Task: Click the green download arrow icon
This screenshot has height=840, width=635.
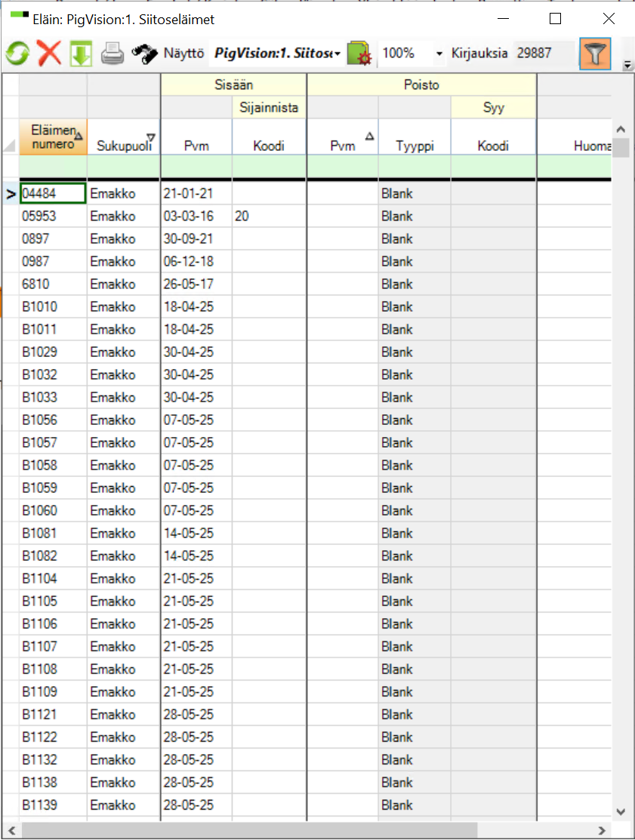Action: (x=81, y=54)
